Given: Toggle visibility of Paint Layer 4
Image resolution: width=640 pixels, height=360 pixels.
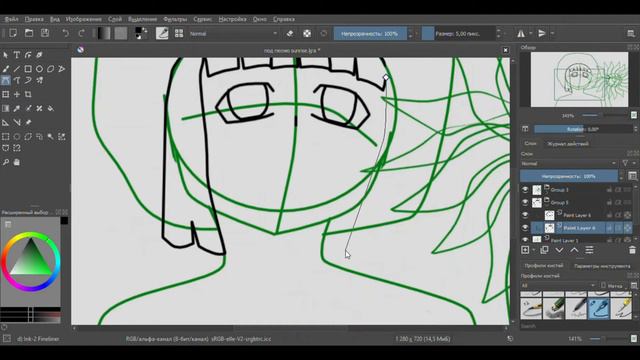Looking at the screenshot, I should 525,228.
